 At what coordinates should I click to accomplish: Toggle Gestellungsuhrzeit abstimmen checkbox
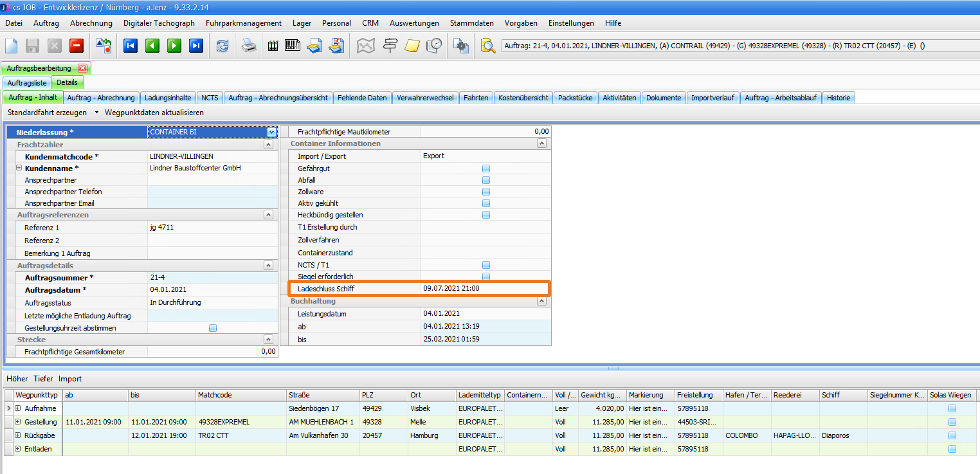(213, 328)
